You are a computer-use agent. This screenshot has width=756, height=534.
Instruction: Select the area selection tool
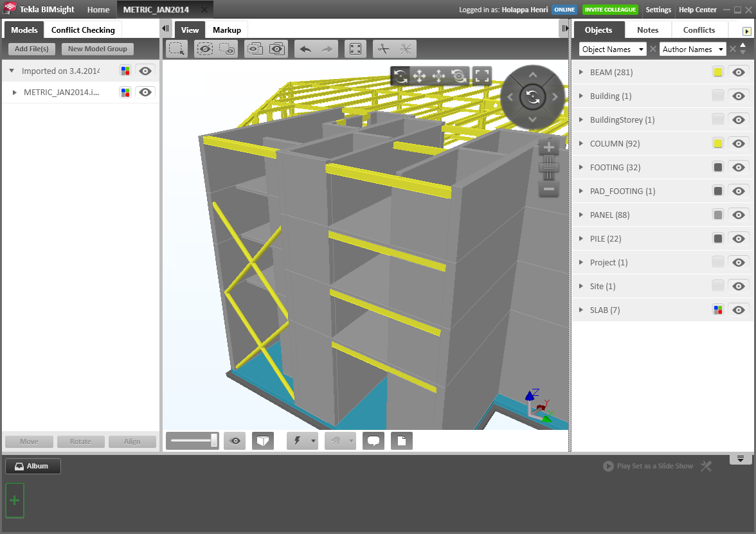coord(176,49)
